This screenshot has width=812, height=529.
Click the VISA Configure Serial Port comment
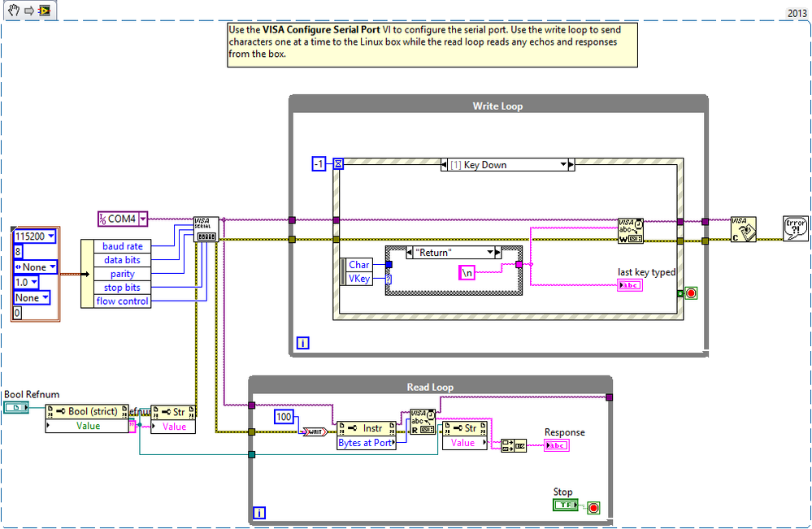[432, 45]
